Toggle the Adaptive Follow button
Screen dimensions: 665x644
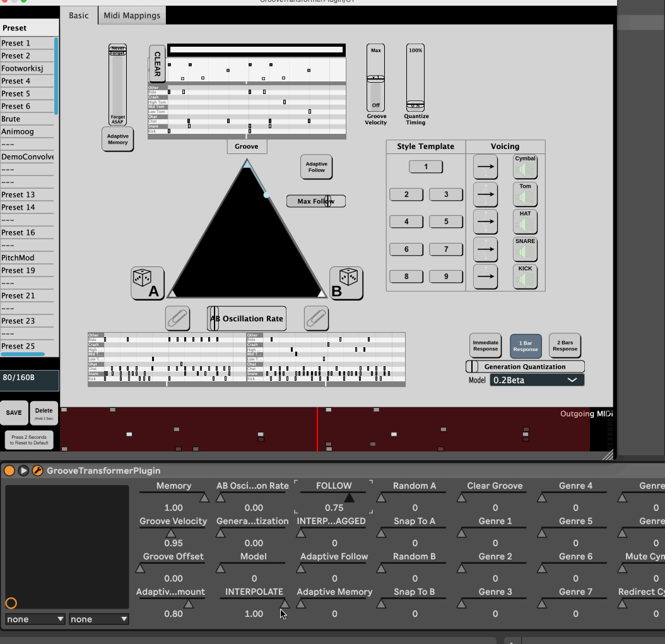tap(316, 167)
